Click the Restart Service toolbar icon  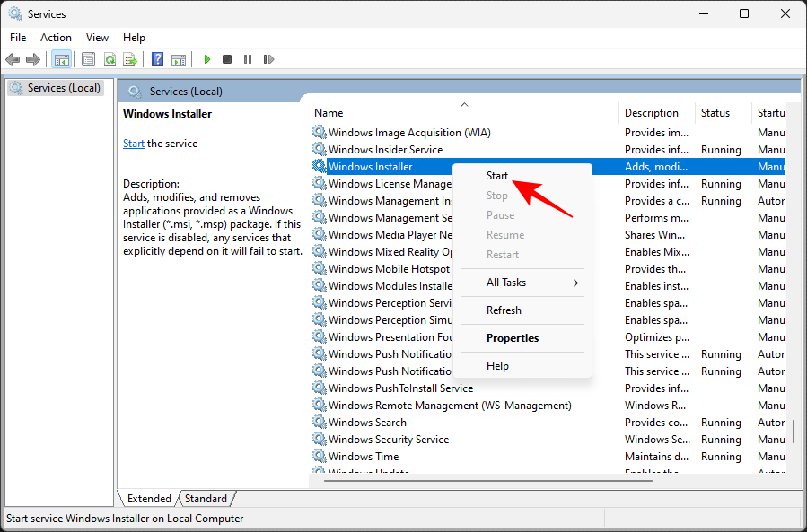(269, 59)
